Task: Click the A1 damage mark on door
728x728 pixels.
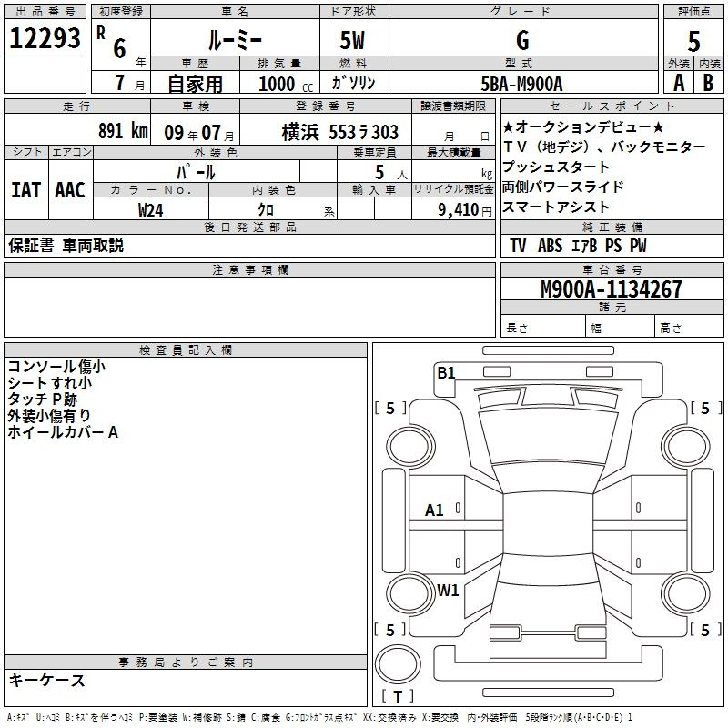Action: click(x=434, y=511)
